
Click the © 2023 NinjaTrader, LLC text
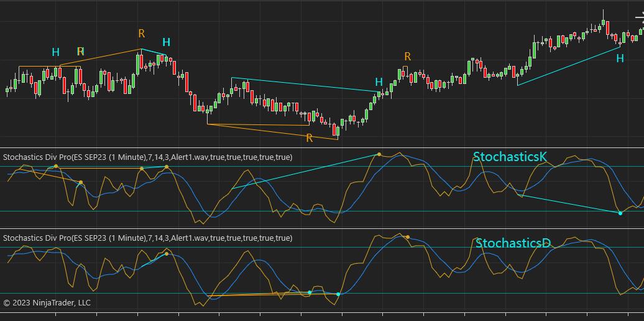47,303
